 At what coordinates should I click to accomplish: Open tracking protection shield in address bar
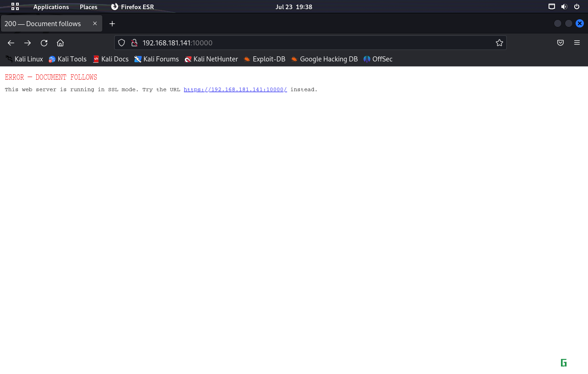click(122, 43)
